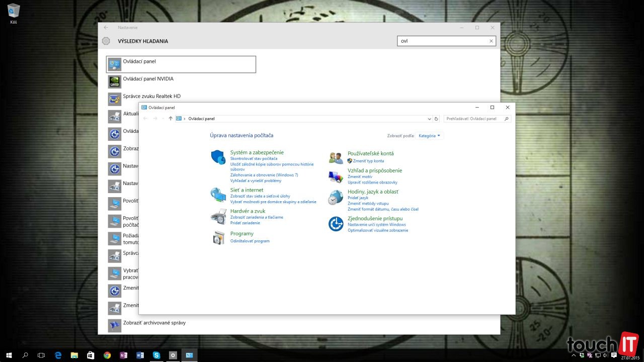Open the Zjednodušenie prístupu icon
The width and height of the screenshot is (644, 362).
click(x=336, y=224)
